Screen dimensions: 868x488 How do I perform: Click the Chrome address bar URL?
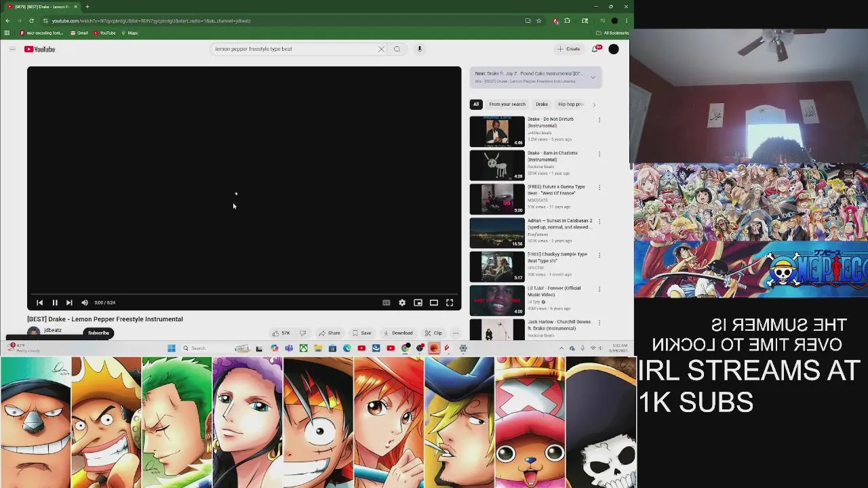151,20
